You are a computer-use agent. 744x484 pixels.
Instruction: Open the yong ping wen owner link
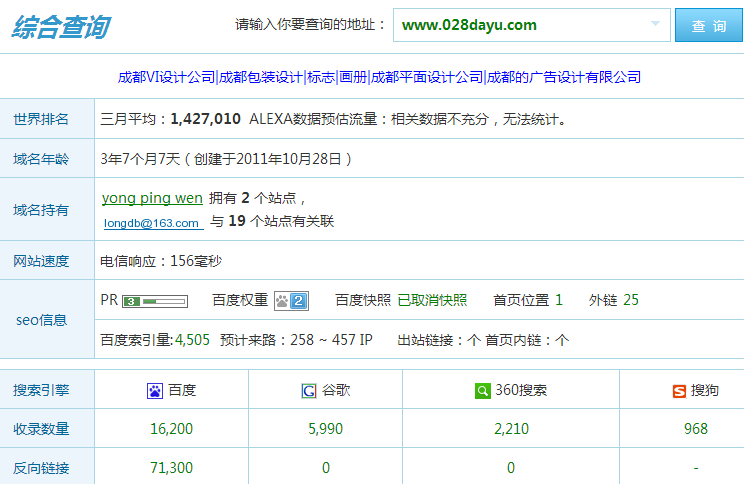point(152,198)
